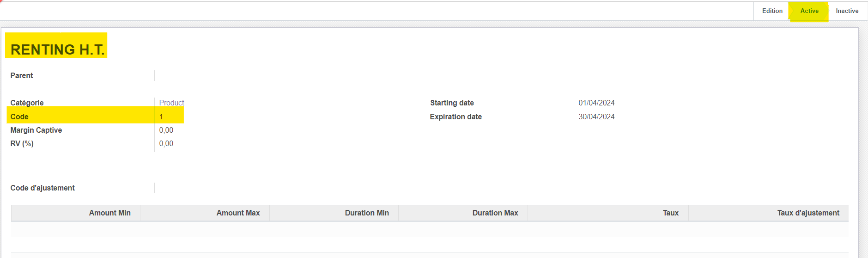868x258 pixels.
Task: Switch status to Edition
Action: 772,11
